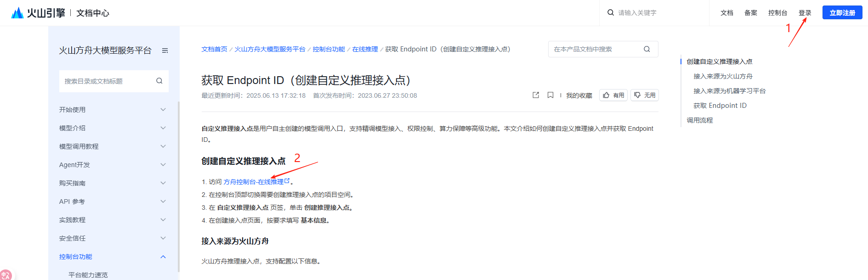This screenshot has width=868, height=280.
Task: Click the 接入来源为火山方舟 body heading
Action: pos(235,241)
